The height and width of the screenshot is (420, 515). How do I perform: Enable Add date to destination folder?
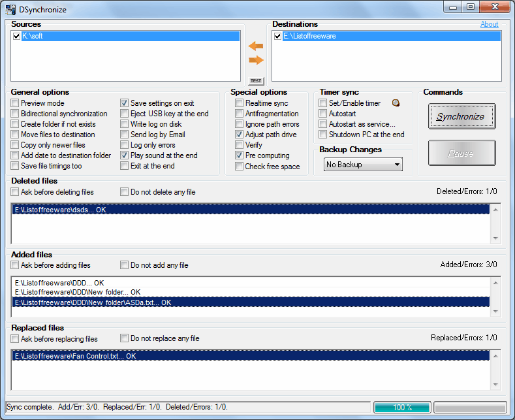click(x=15, y=155)
